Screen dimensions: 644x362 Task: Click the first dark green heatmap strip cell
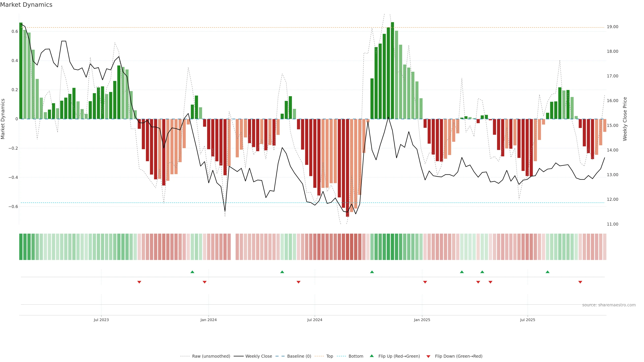click(21, 247)
